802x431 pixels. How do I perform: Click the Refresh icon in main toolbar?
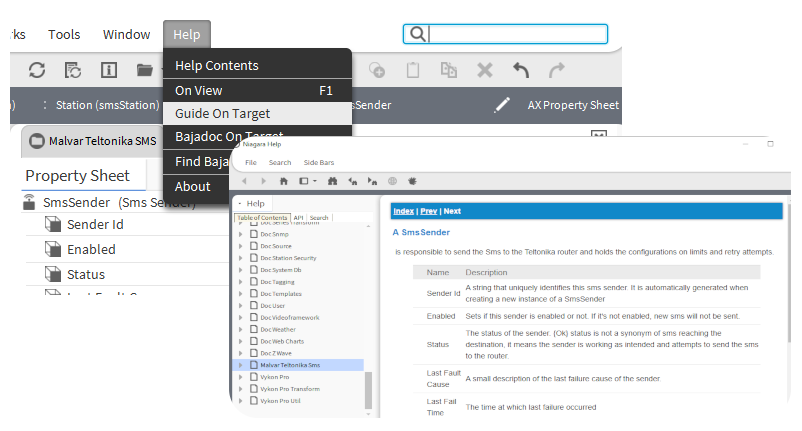pyautogui.click(x=37, y=70)
